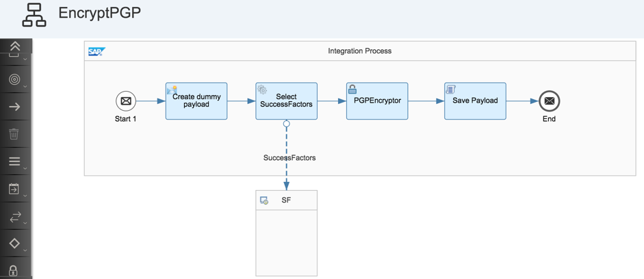Viewport: 644px width, 279px height.
Task: Select the Select SuccessFactors step
Action: pos(286,101)
